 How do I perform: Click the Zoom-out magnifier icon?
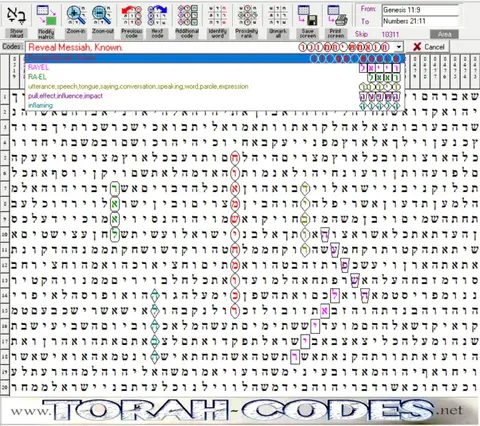coord(102,16)
